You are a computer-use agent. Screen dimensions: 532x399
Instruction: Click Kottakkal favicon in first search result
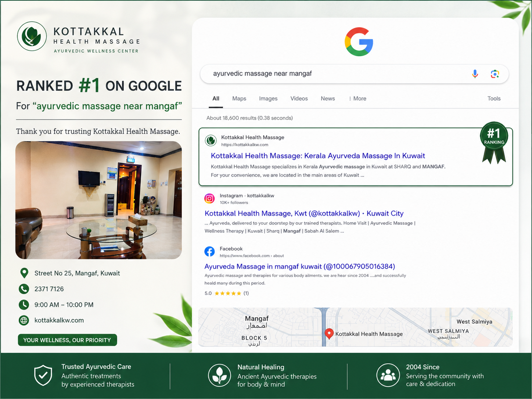point(211,140)
